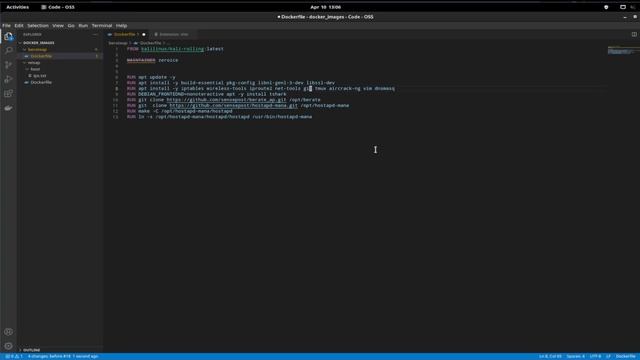640x360 pixels.
Task: Click Ln, Col cursor position in status bar
Action: [550, 356]
